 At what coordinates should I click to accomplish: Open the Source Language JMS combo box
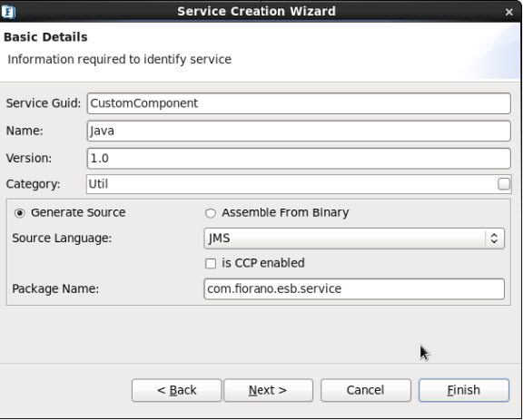pos(354,239)
